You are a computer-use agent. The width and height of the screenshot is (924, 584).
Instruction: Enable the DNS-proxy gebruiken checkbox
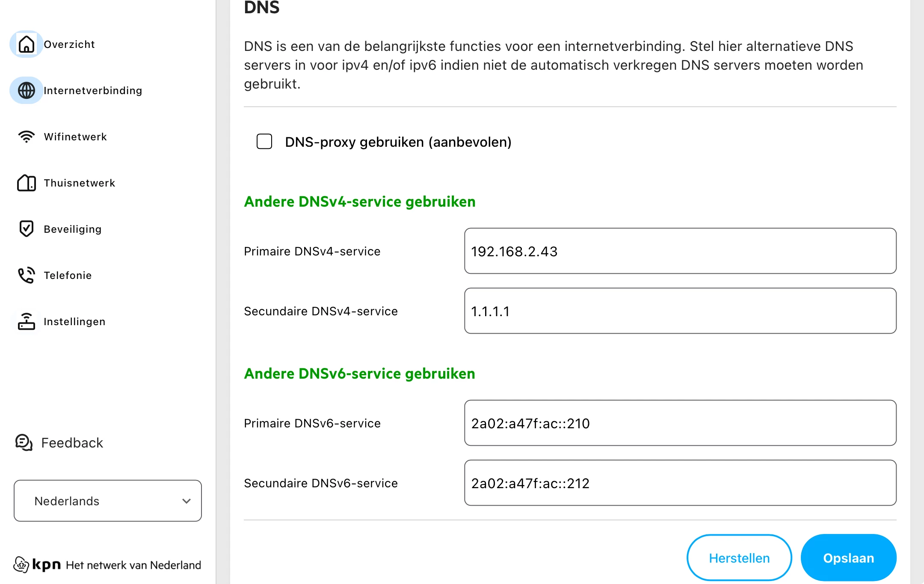pos(264,142)
